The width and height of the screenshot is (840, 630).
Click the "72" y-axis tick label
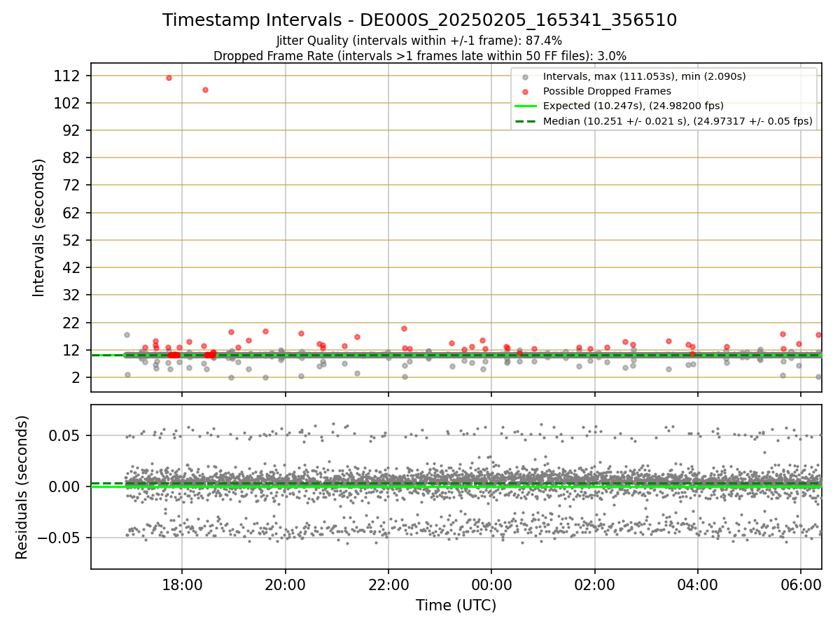point(72,185)
